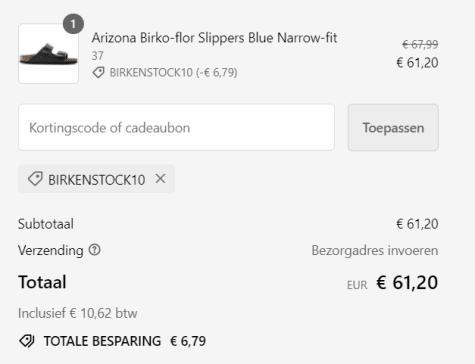Screen dimensions: 475x364
Task: Click the Totale Besparing savings tag icon
Action: (x=27, y=341)
